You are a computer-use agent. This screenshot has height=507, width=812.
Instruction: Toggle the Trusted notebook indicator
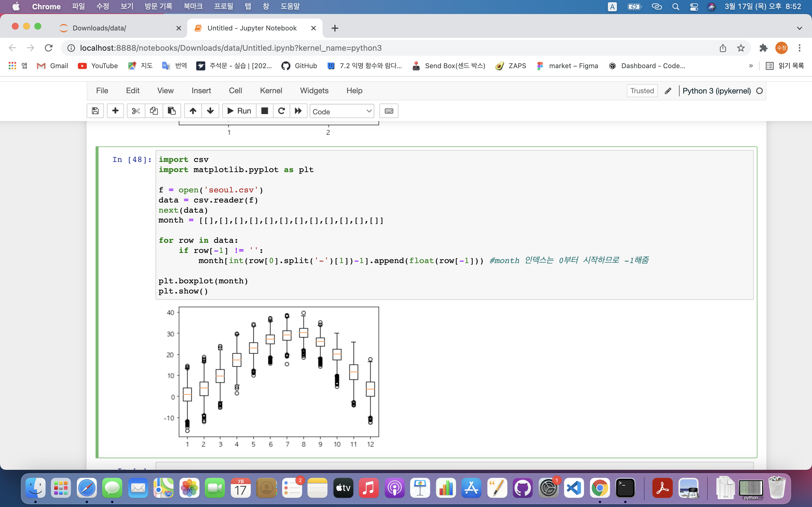coord(641,91)
